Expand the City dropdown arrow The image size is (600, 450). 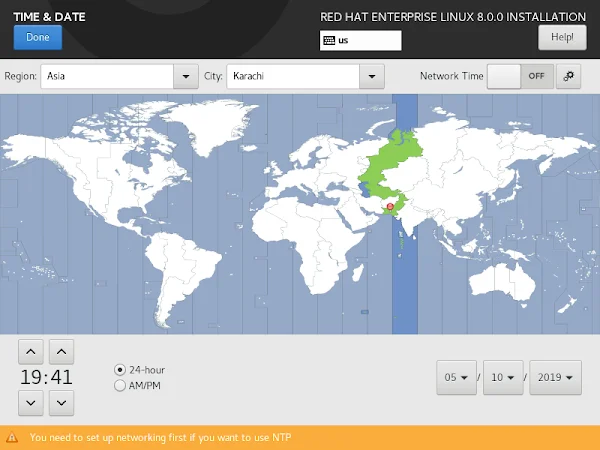point(372,77)
